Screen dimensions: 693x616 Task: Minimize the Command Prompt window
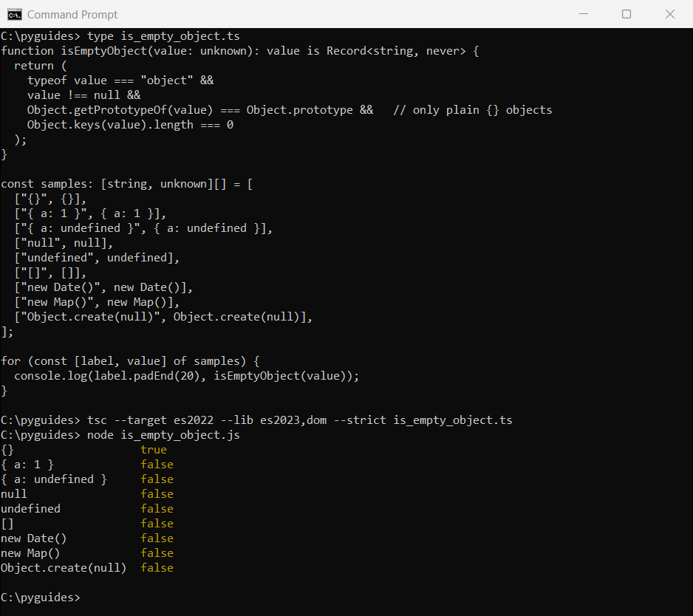pyautogui.click(x=584, y=14)
